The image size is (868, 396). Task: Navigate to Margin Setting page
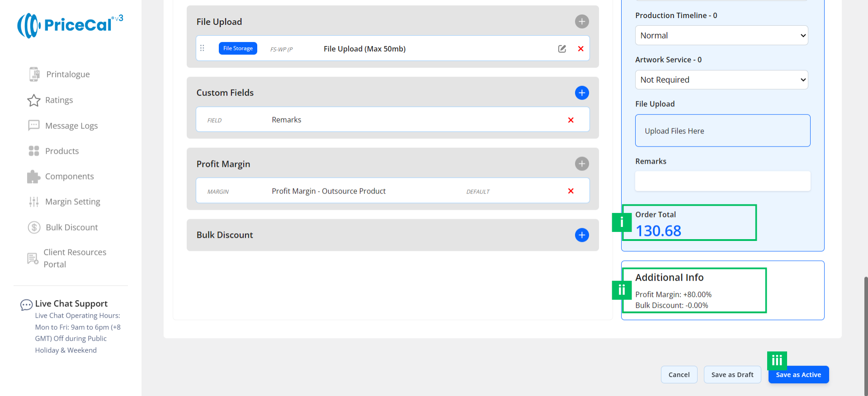pos(72,202)
